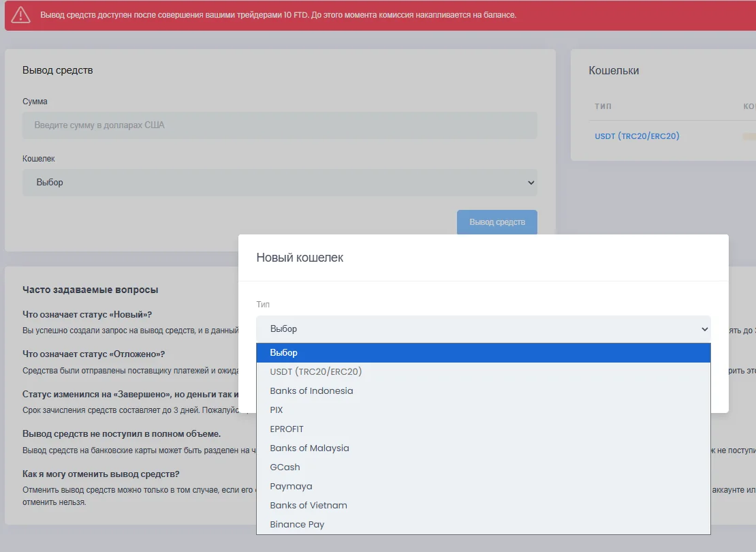Click the 'ТИП' column header in Кошельки table

603,106
